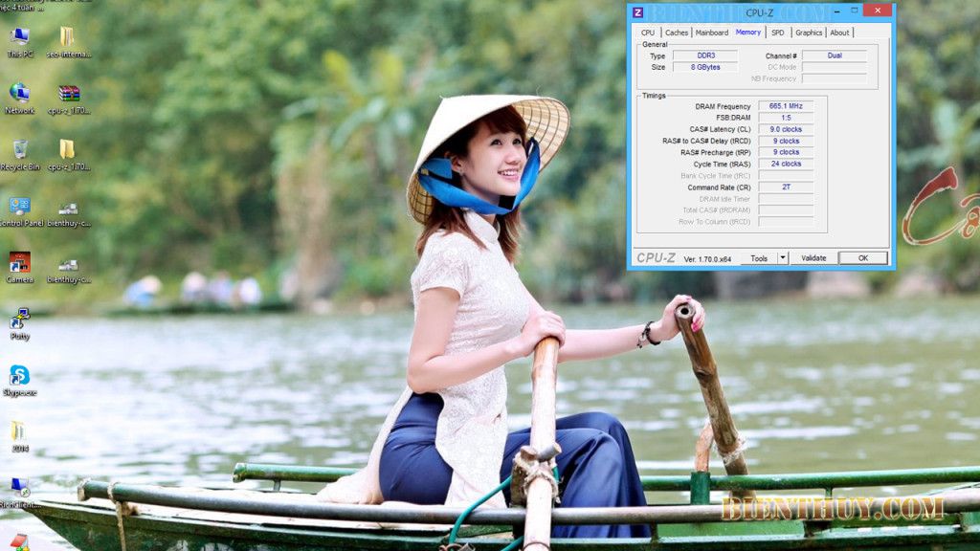
Task: Click the Channel # field showing Dual
Action: [x=835, y=55]
